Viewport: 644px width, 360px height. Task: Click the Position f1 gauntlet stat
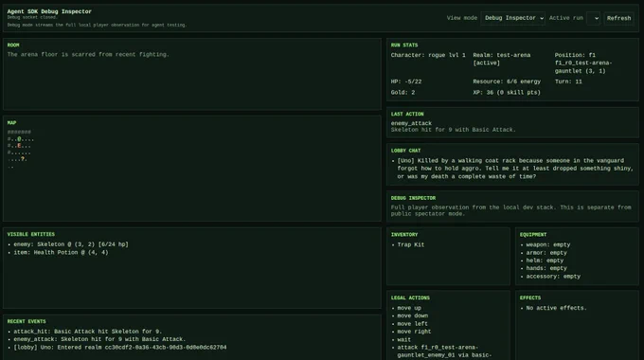(x=583, y=63)
